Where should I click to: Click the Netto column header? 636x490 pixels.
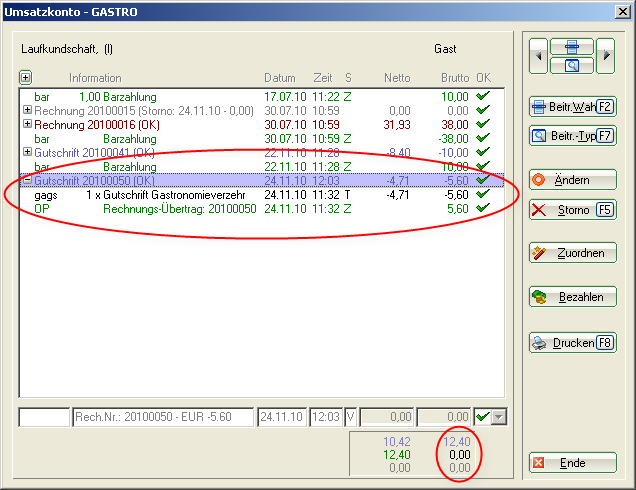(x=397, y=77)
